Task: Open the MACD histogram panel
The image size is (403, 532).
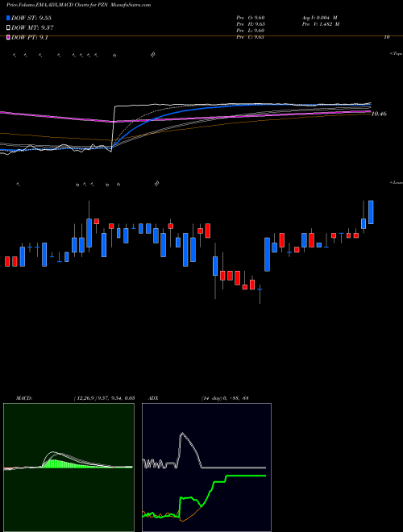Action: [x=69, y=468]
